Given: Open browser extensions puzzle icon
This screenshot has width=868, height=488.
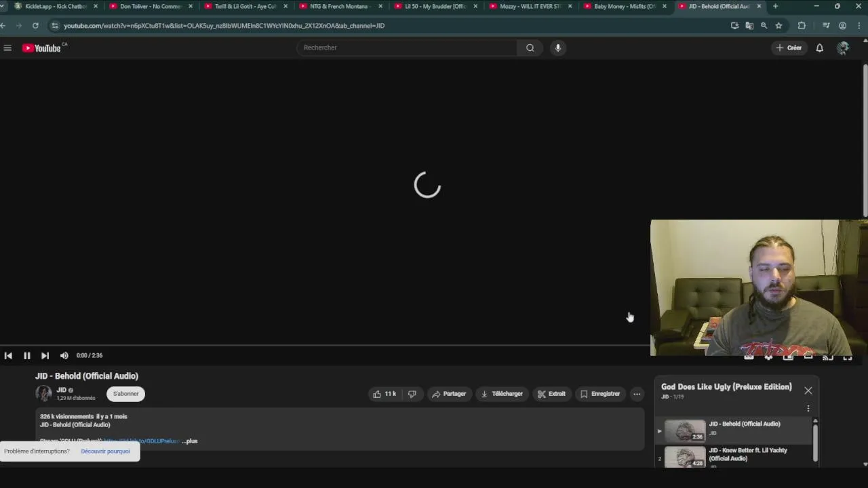Looking at the screenshot, I should click(x=802, y=26).
